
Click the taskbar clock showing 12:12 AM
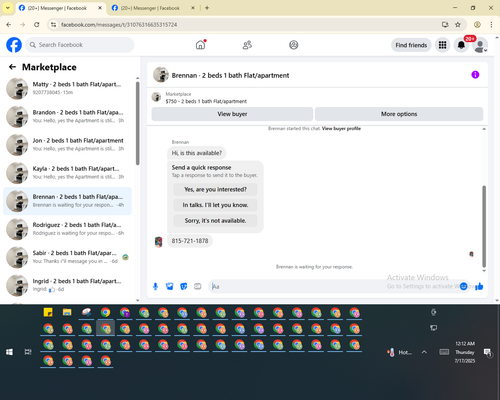click(465, 352)
